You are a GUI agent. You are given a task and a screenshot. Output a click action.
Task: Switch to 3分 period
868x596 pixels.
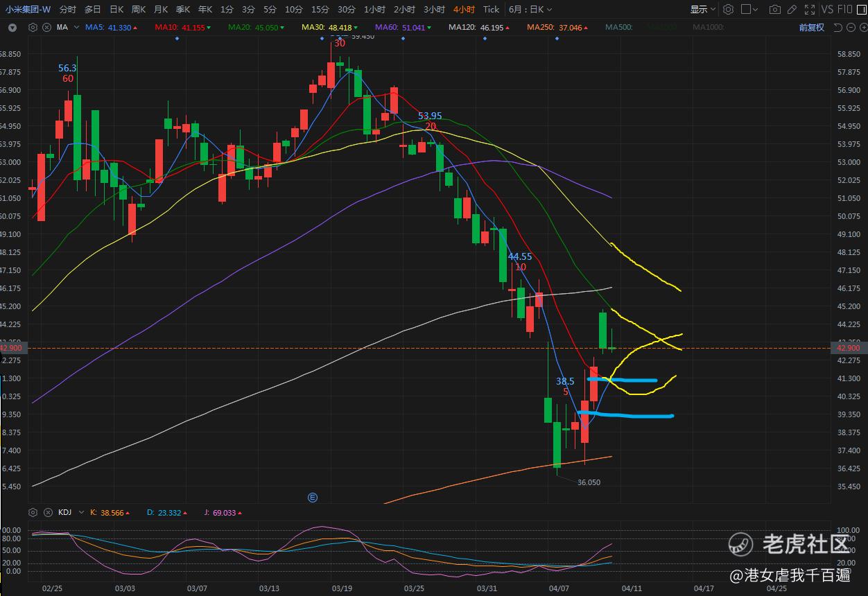248,9
